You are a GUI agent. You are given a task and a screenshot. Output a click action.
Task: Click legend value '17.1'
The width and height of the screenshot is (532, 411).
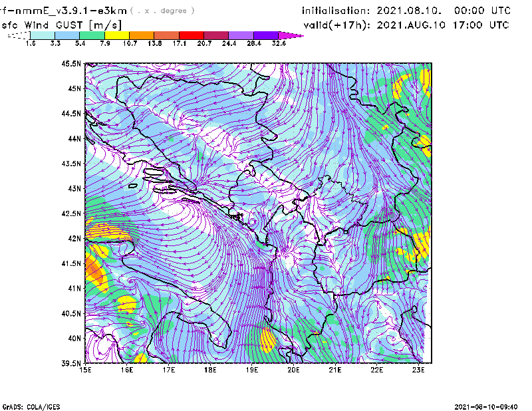tap(180, 43)
